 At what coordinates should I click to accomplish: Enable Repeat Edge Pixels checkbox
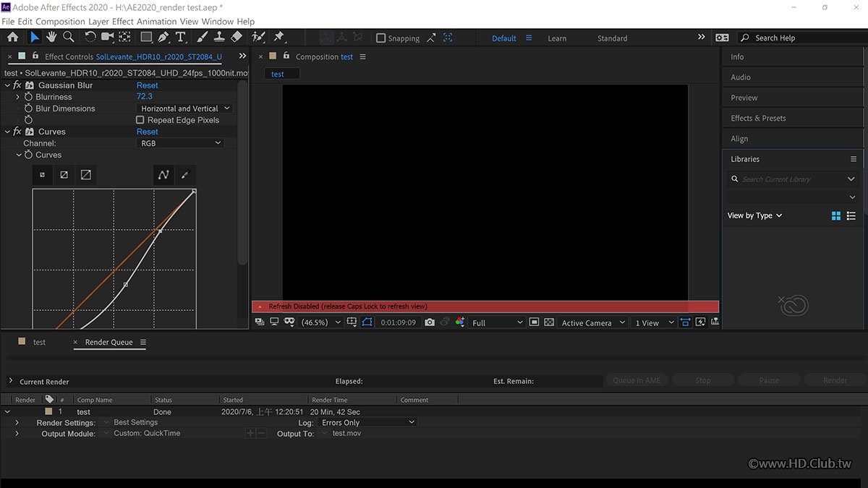click(140, 120)
